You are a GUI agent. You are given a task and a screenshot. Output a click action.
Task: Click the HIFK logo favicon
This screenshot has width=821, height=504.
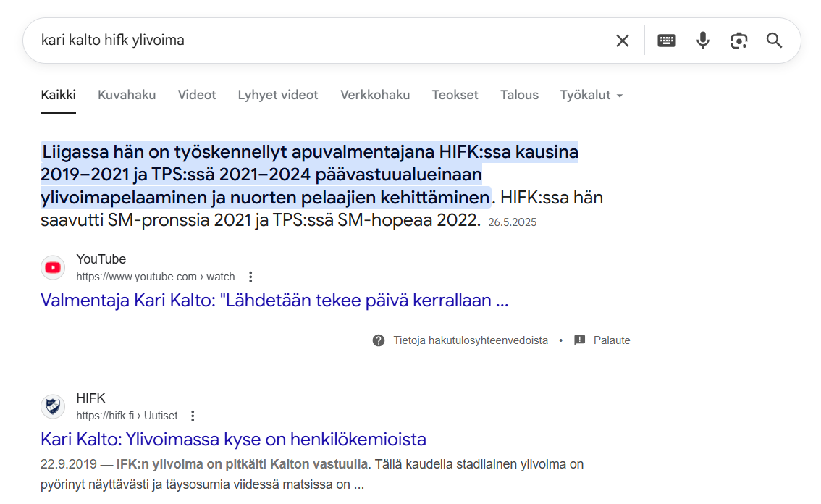[x=53, y=406]
